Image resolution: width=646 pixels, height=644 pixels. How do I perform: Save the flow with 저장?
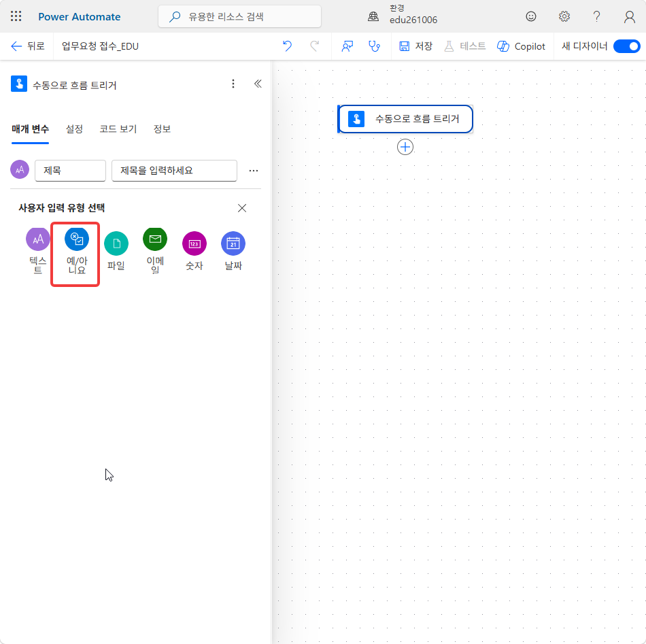pos(415,46)
